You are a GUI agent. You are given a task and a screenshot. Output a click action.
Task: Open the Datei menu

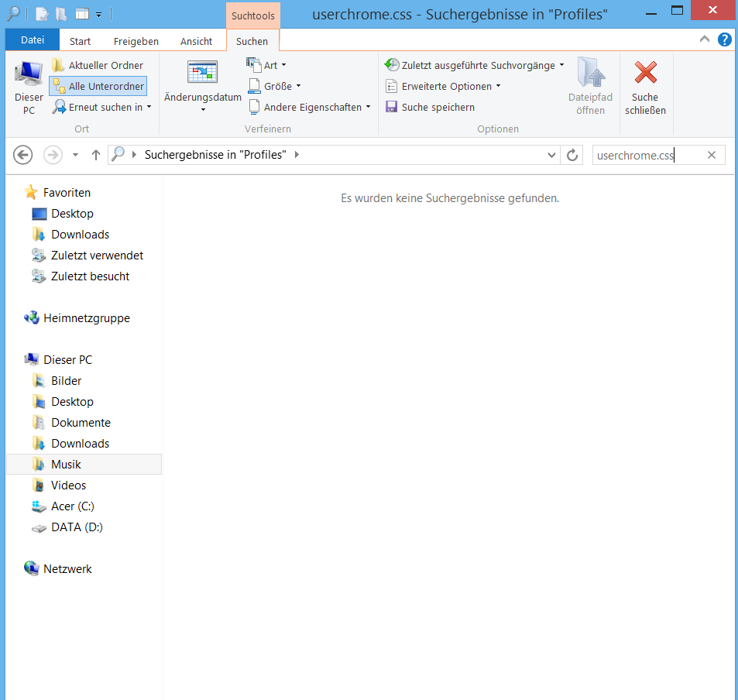(33, 40)
